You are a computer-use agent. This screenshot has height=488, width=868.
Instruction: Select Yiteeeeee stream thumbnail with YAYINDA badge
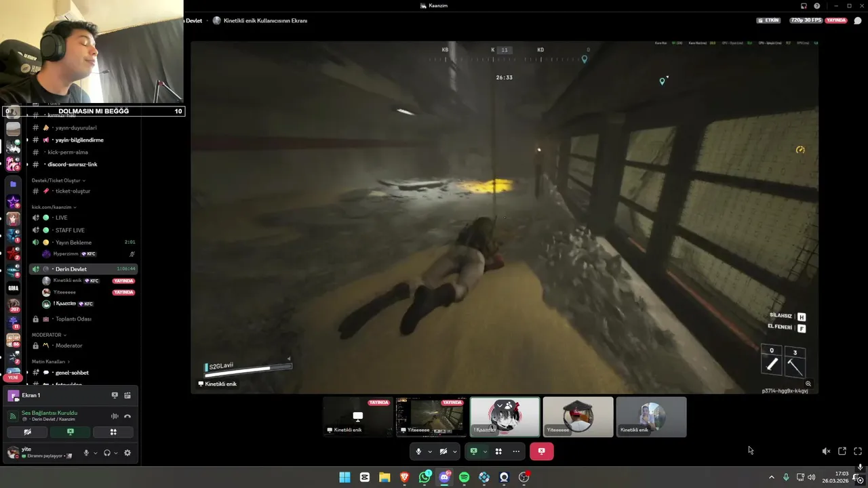click(x=431, y=416)
